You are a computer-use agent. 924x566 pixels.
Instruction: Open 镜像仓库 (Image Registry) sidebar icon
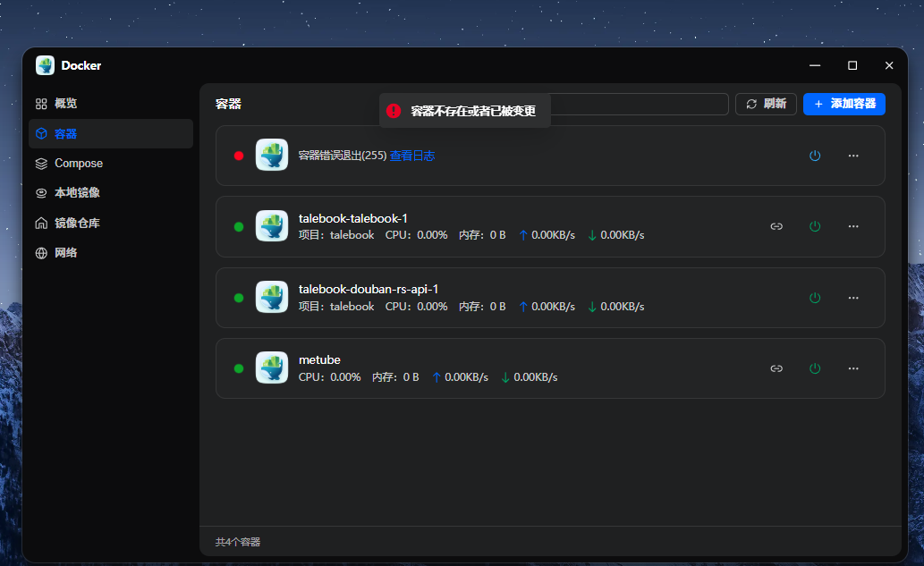click(41, 223)
